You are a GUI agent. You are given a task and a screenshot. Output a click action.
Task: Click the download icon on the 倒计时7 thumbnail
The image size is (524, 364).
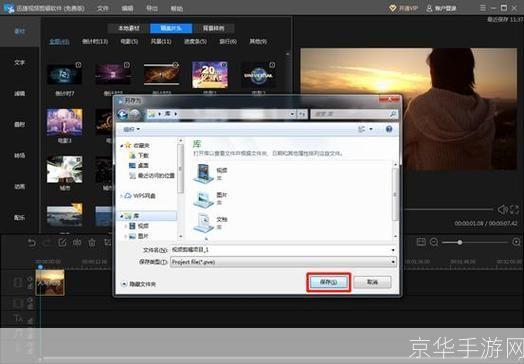point(79,65)
